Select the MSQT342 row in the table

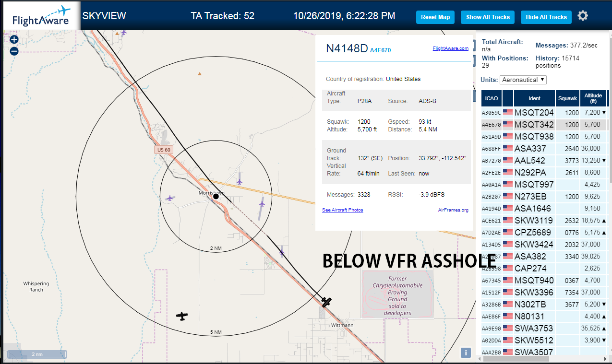544,124
